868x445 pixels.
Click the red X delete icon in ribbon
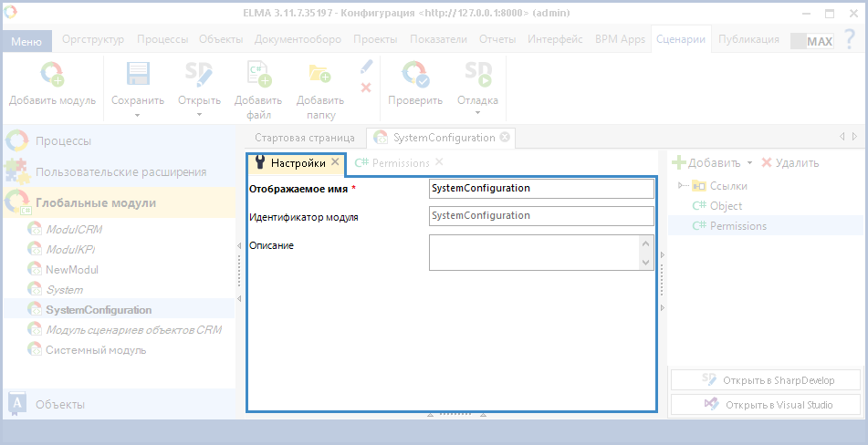[366, 88]
